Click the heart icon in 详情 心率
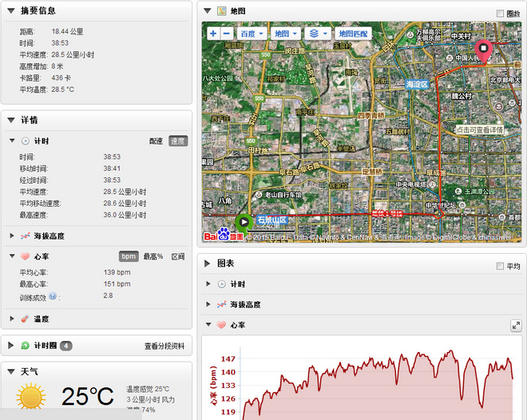This screenshot has height=420, width=527. [26, 256]
